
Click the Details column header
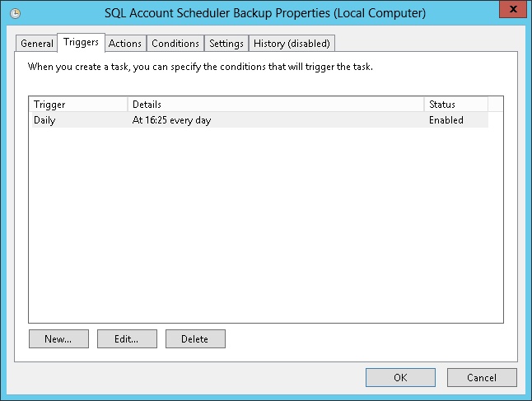pos(276,105)
